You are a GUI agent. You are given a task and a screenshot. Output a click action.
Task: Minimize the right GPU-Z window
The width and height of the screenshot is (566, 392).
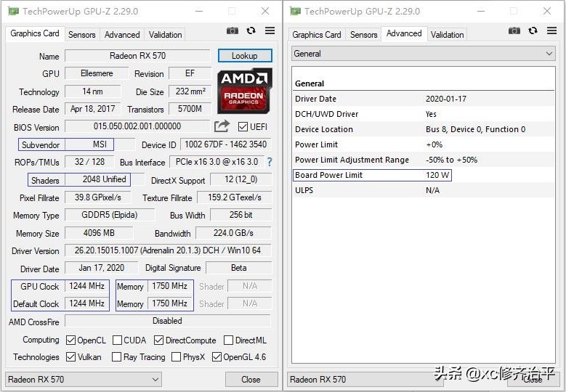coord(481,11)
